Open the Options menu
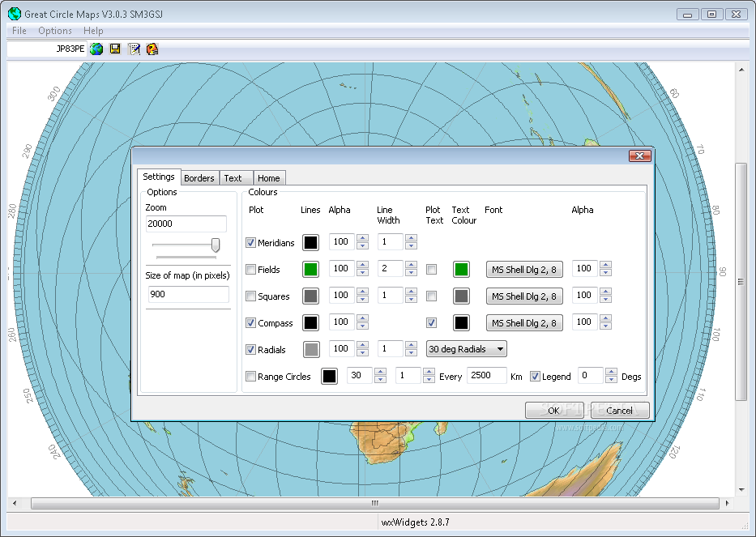The height and width of the screenshot is (537, 756). pyautogui.click(x=55, y=31)
